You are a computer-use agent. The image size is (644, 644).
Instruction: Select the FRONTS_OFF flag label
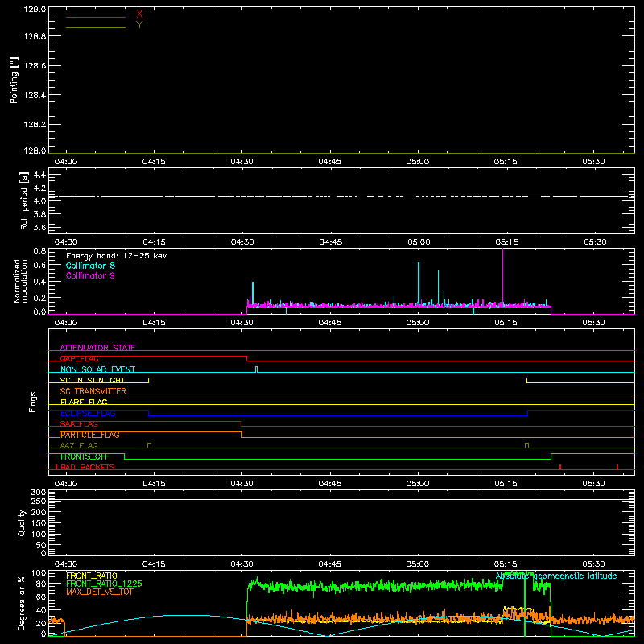click(85, 456)
